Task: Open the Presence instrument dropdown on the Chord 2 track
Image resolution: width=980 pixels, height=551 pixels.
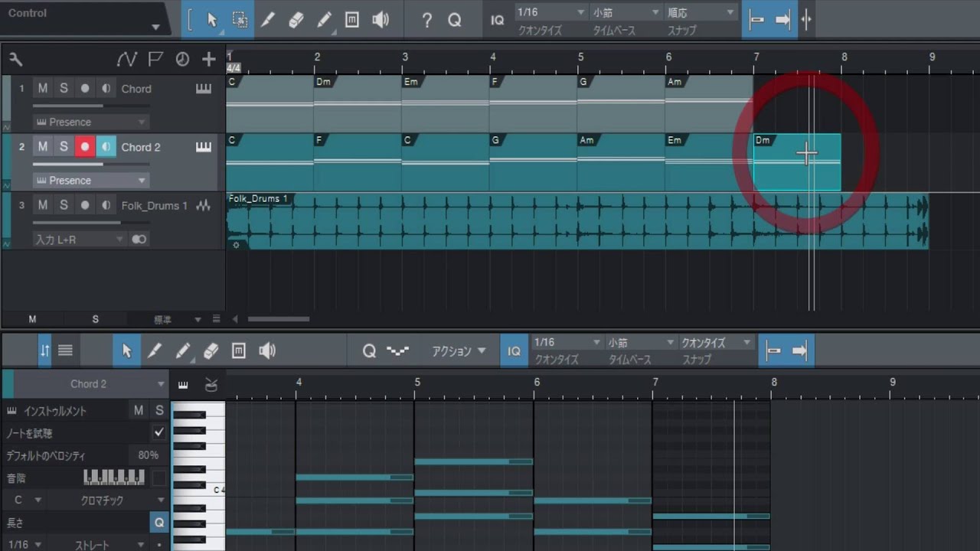Action: [x=90, y=181]
